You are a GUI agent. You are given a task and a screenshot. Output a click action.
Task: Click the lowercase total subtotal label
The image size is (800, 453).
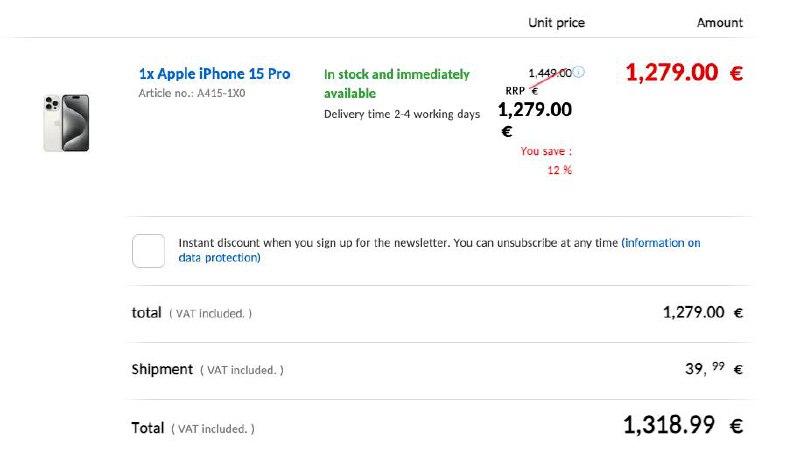pos(146,312)
